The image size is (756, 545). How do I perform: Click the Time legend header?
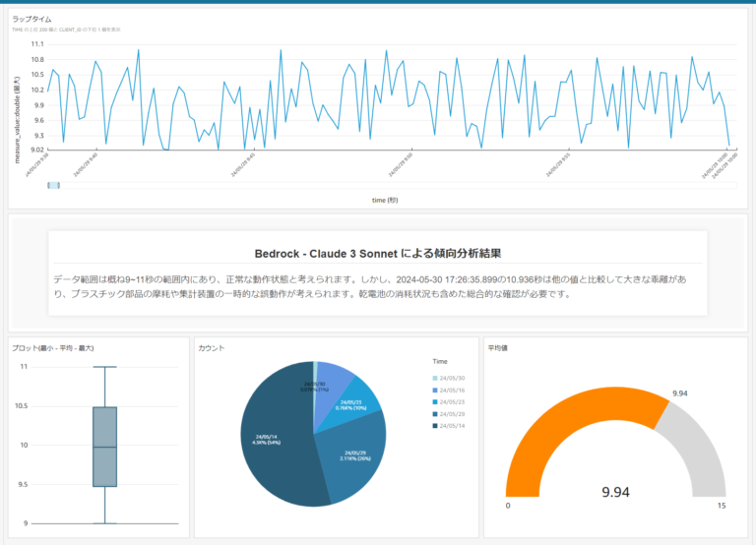pos(440,361)
